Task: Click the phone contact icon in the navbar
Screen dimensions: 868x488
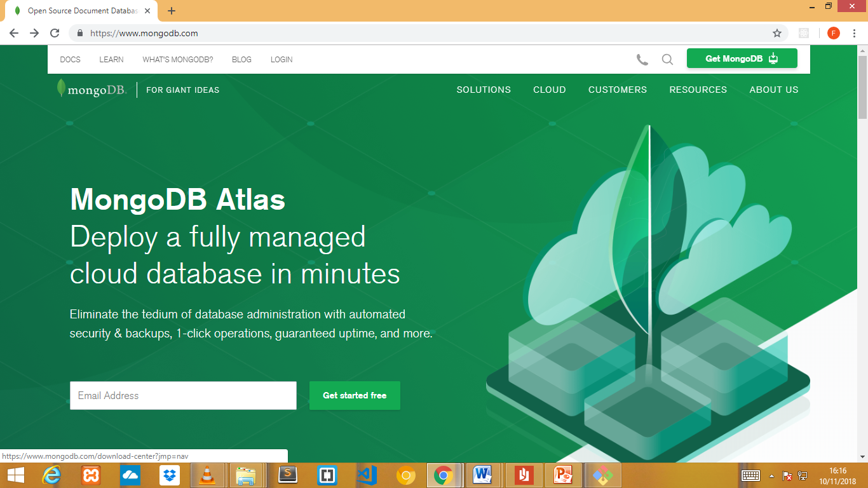Action: click(641, 59)
